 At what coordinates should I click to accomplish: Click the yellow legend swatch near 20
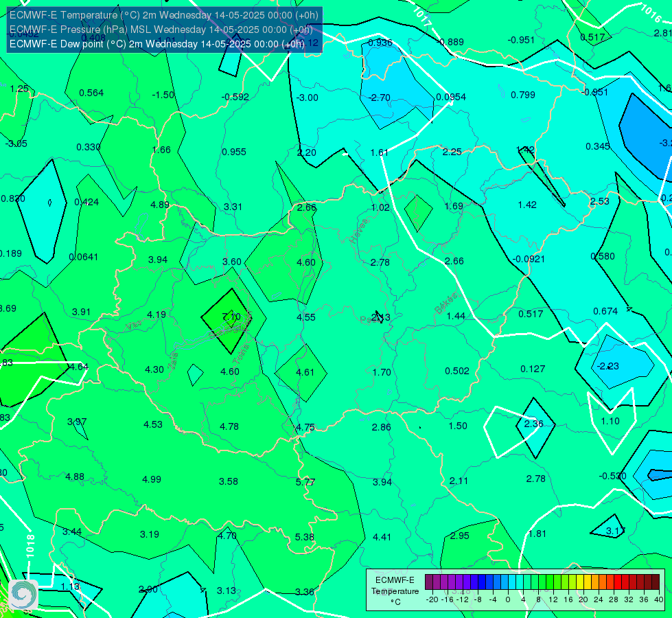pyautogui.click(x=580, y=582)
